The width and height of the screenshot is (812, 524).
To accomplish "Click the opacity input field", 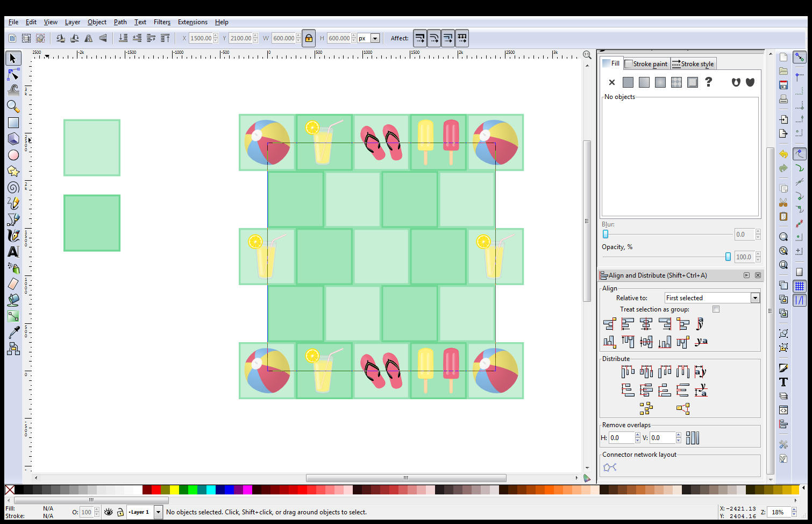I will pyautogui.click(x=86, y=512).
